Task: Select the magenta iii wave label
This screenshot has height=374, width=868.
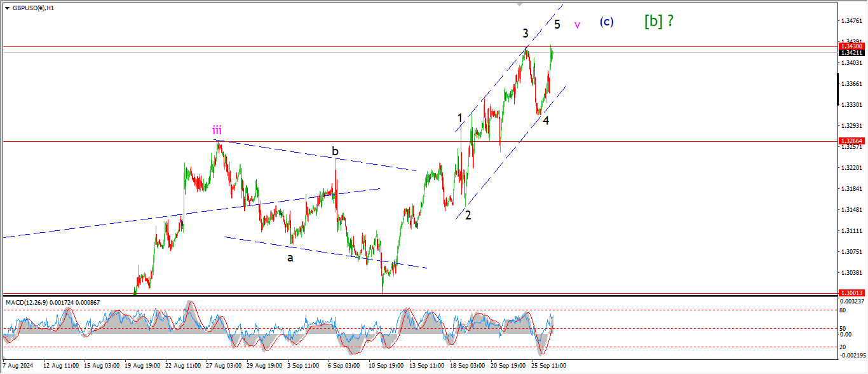Action: coord(217,130)
